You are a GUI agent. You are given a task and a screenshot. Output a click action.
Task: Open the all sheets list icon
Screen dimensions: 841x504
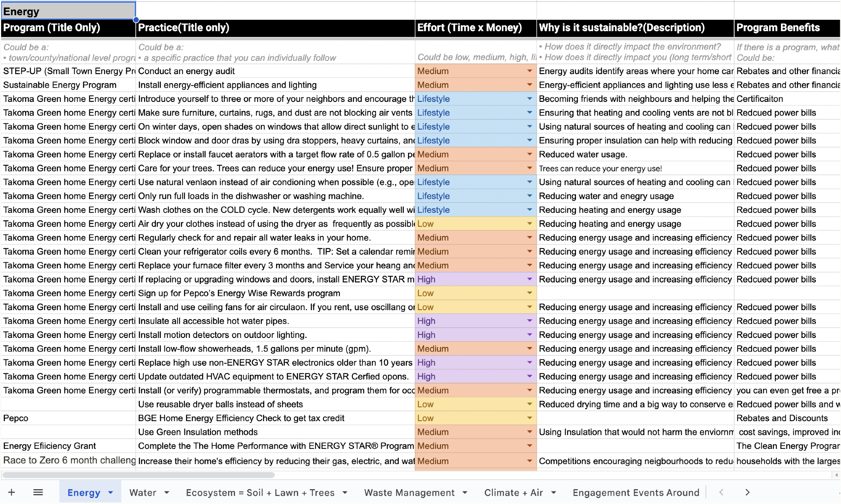(38, 493)
